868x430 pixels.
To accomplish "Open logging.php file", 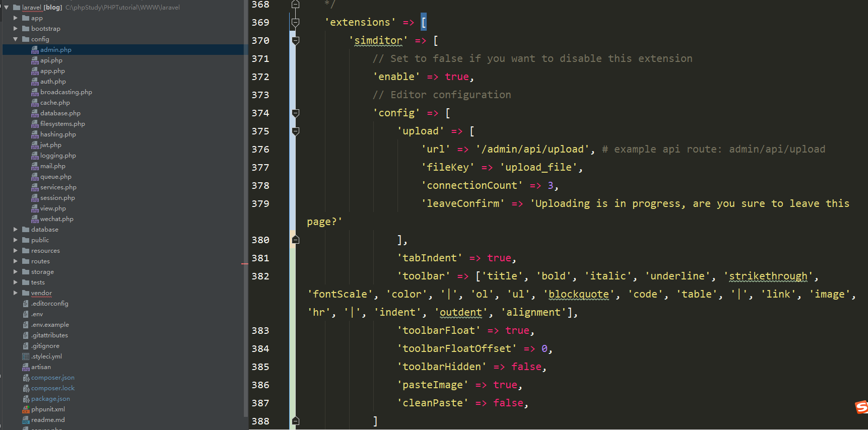I will (58, 155).
